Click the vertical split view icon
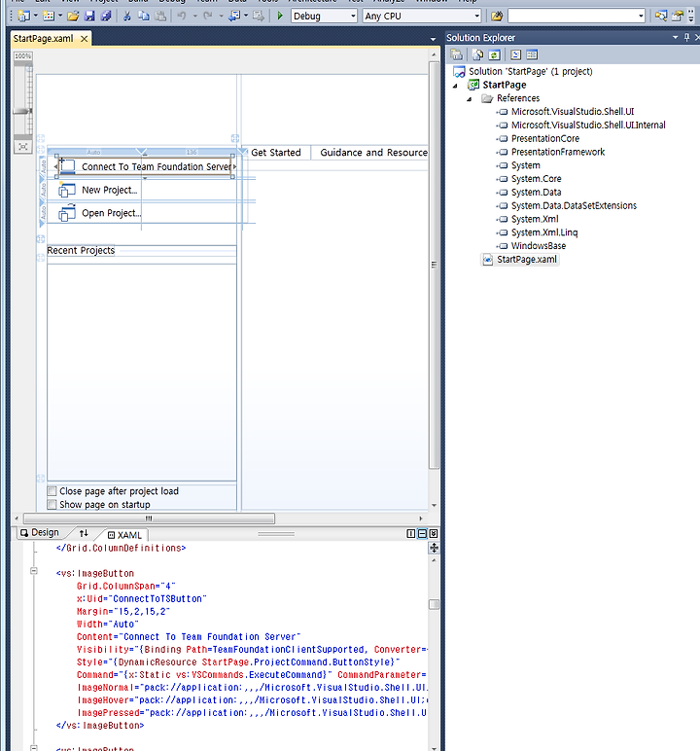The width and height of the screenshot is (700, 751). pyautogui.click(x=411, y=533)
